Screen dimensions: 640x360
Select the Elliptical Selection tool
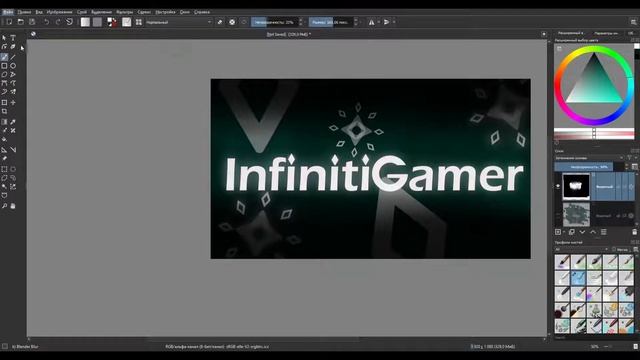[13, 169]
